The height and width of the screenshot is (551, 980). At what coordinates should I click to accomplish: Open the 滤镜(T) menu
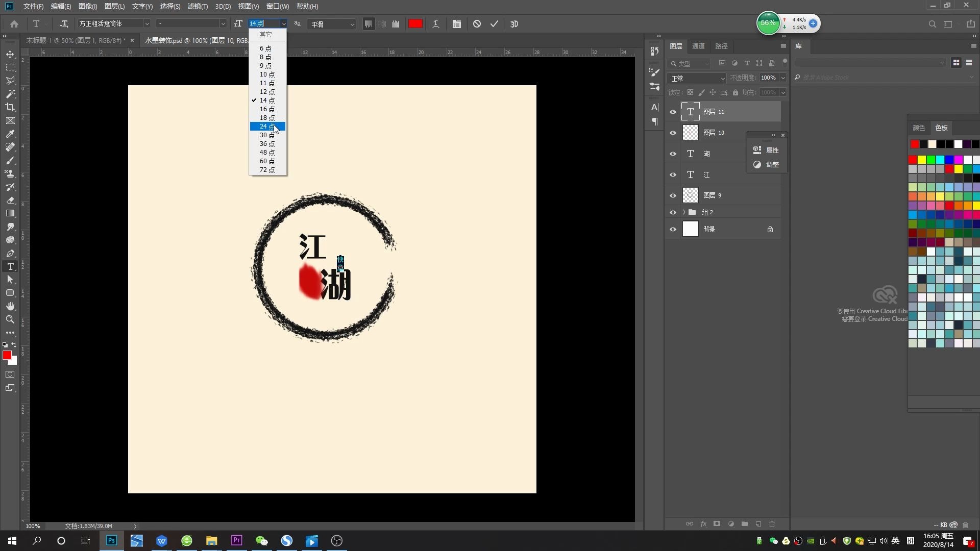pos(198,6)
